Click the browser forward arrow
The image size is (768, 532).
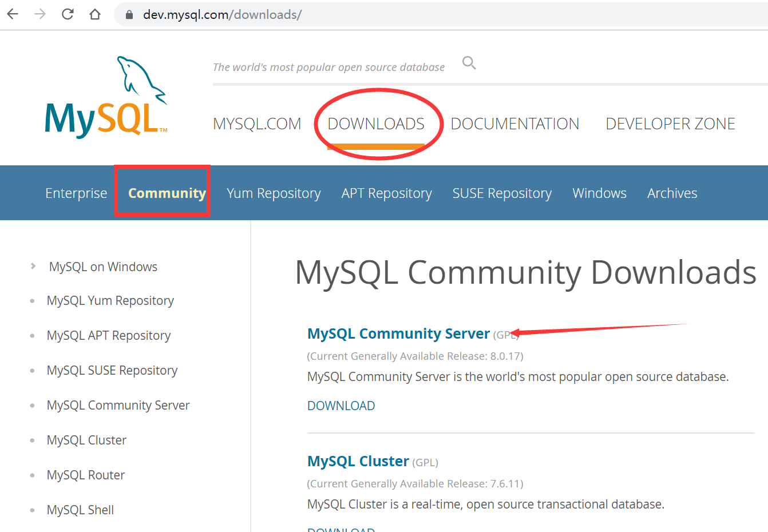39,14
